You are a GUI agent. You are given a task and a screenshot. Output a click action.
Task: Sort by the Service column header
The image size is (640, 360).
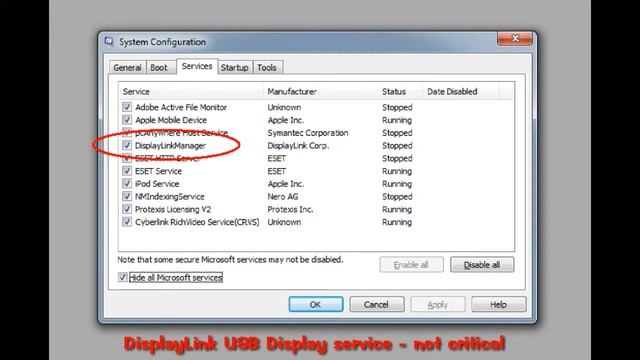(191, 91)
